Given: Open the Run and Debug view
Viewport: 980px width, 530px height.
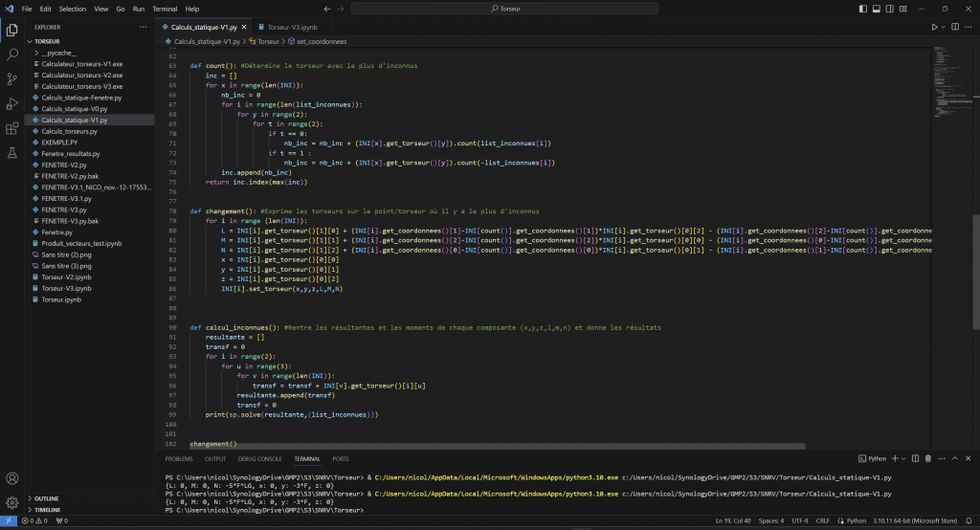Looking at the screenshot, I should pyautogui.click(x=11, y=103).
